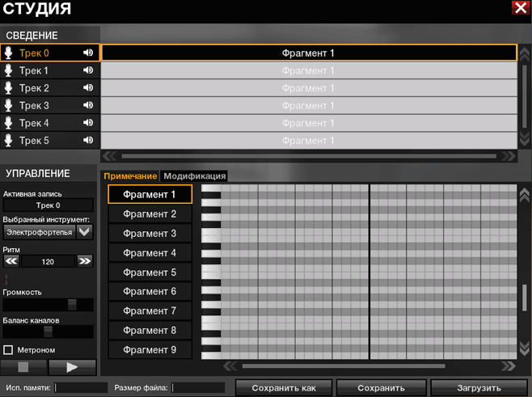532x397 pixels.
Task: Mute the speaker on Трек 5
Action: click(x=88, y=140)
